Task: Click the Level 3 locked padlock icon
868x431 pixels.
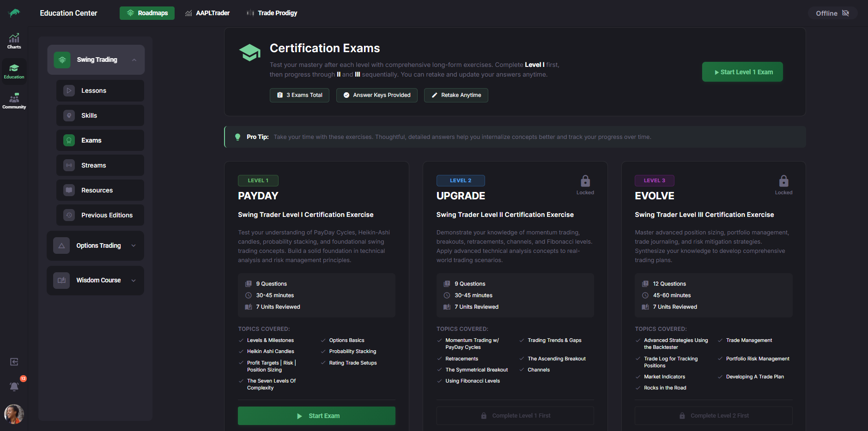Action: coord(783,181)
